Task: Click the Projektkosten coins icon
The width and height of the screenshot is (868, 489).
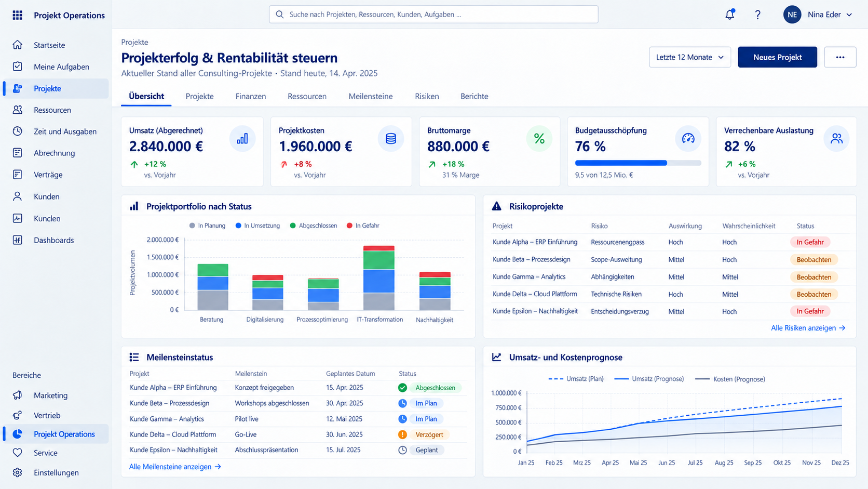Action: pos(391,139)
